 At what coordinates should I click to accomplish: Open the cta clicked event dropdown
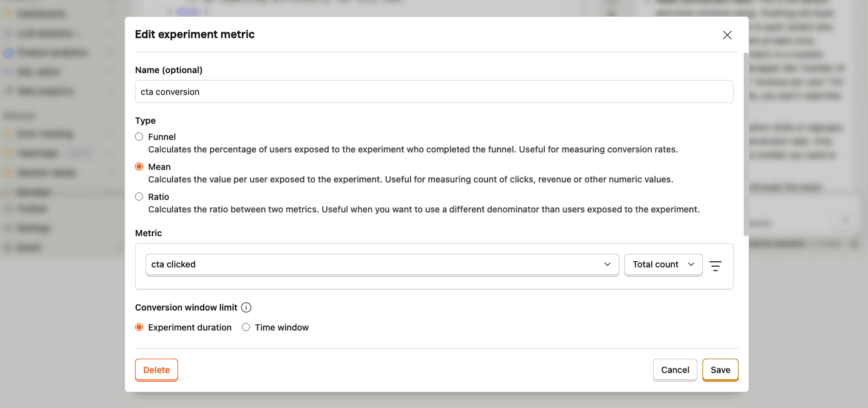(x=382, y=264)
